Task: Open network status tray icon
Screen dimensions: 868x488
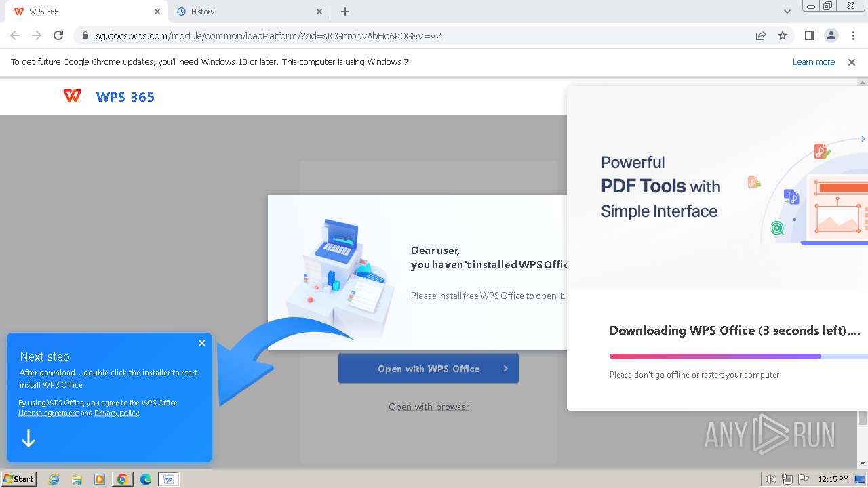Action: pyautogui.click(x=787, y=479)
